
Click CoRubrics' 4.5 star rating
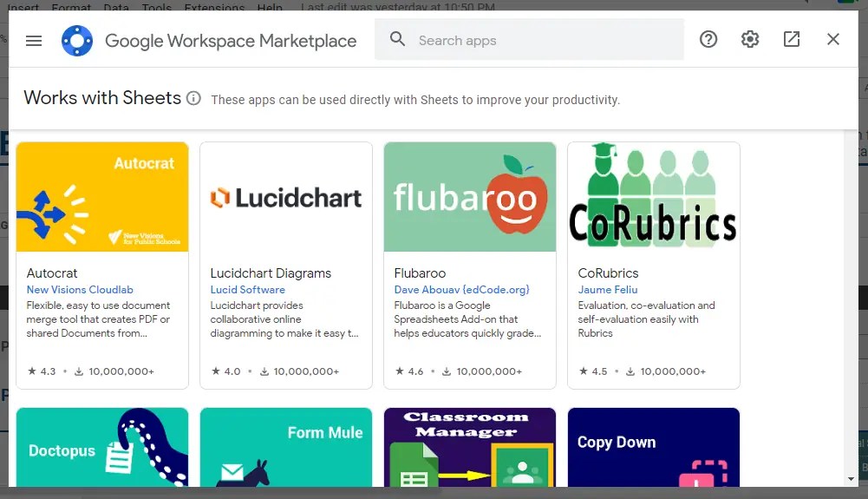point(593,371)
